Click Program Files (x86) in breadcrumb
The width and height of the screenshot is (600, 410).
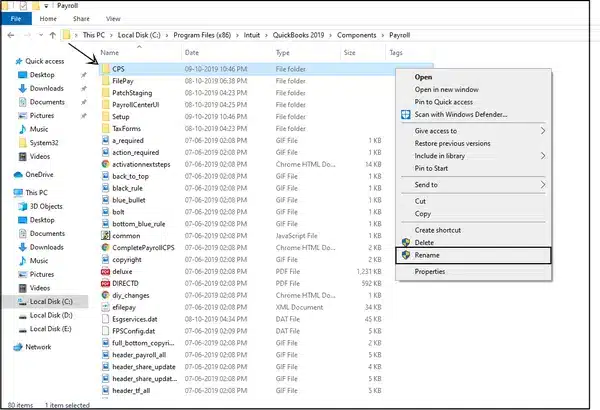pos(202,35)
